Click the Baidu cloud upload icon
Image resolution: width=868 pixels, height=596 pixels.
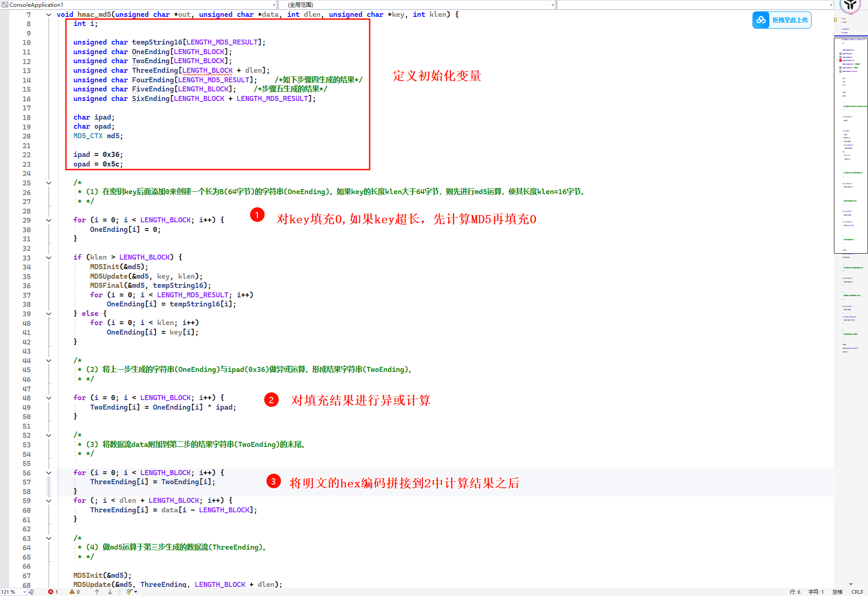pyautogui.click(x=761, y=20)
